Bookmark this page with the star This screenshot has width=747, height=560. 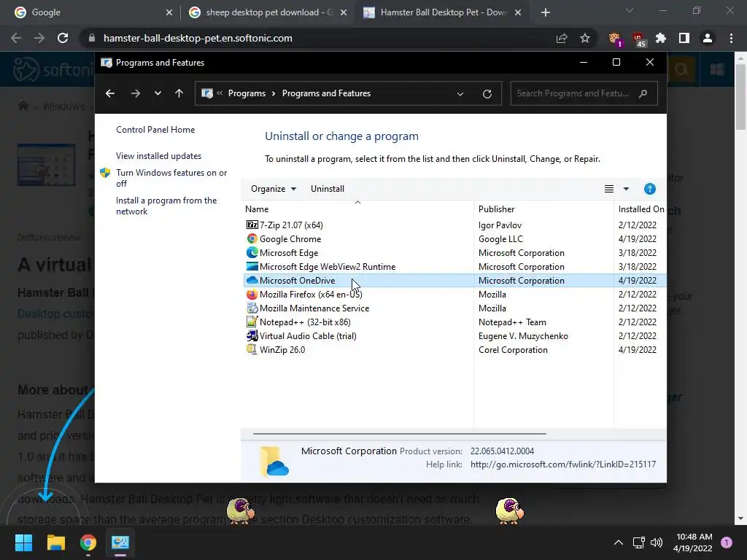pyautogui.click(x=585, y=38)
